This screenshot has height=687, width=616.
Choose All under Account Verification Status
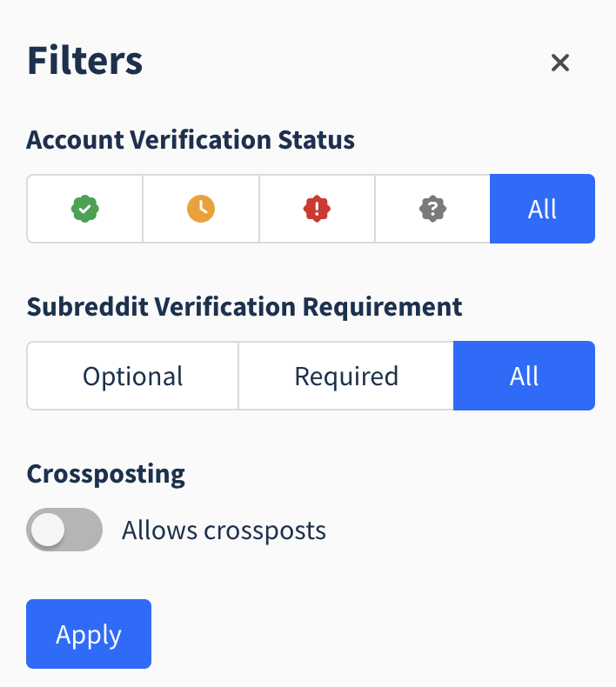coord(542,209)
